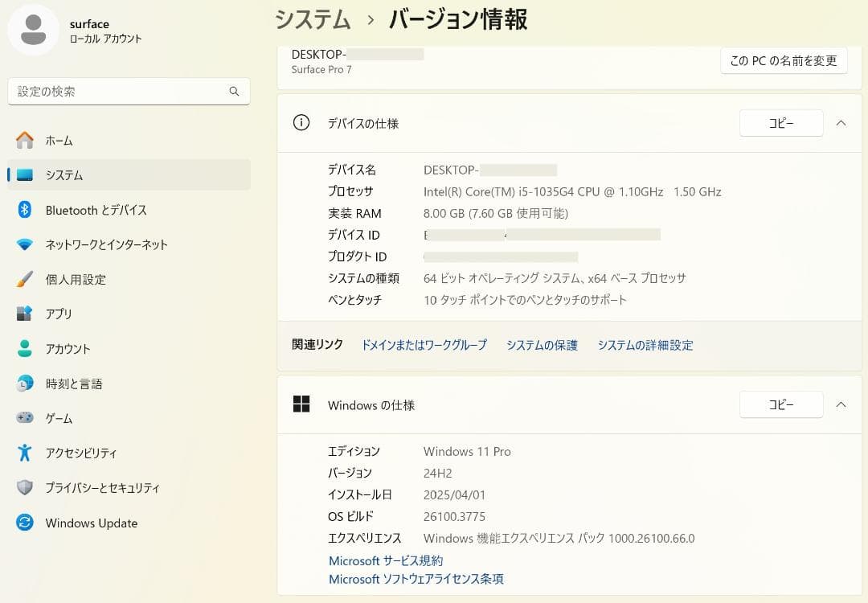Select システム in the breadcrumb
The width and height of the screenshot is (868, 603).
(312, 19)
